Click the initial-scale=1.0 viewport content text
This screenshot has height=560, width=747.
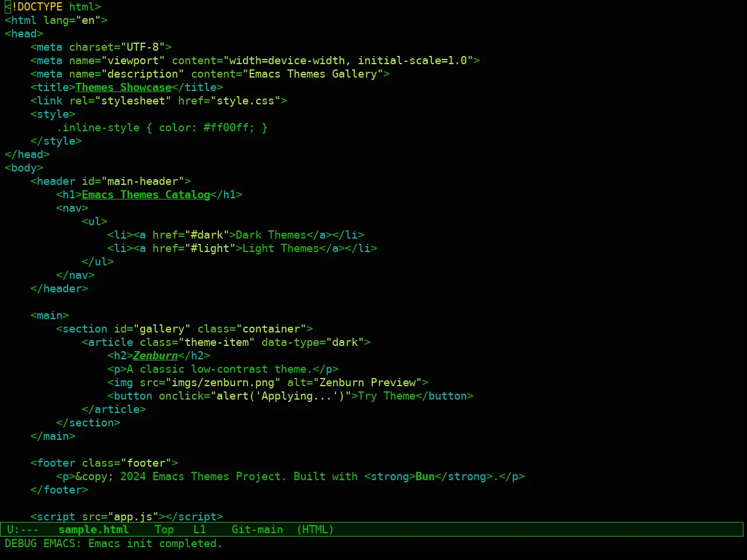pos(413,61)
